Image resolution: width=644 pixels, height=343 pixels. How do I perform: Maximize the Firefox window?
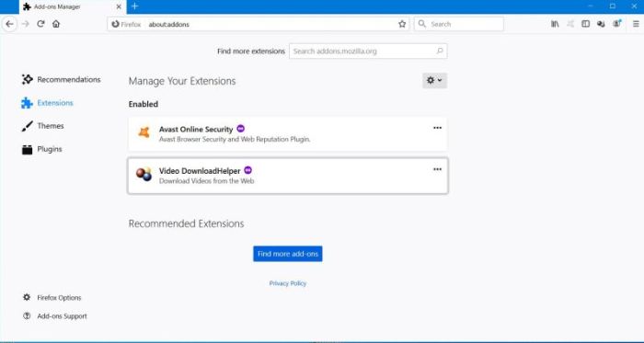[613, 6]
